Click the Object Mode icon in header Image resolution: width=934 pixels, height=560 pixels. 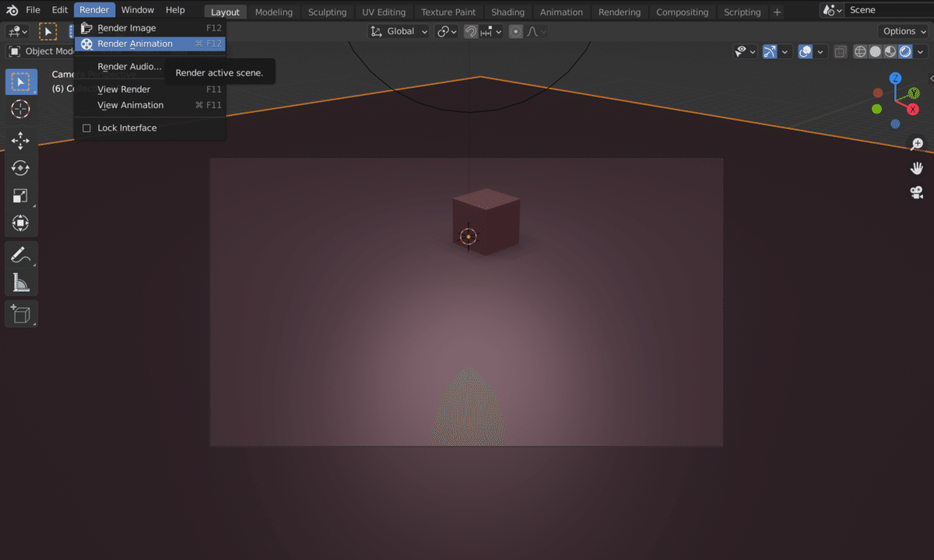click(14, 51)
